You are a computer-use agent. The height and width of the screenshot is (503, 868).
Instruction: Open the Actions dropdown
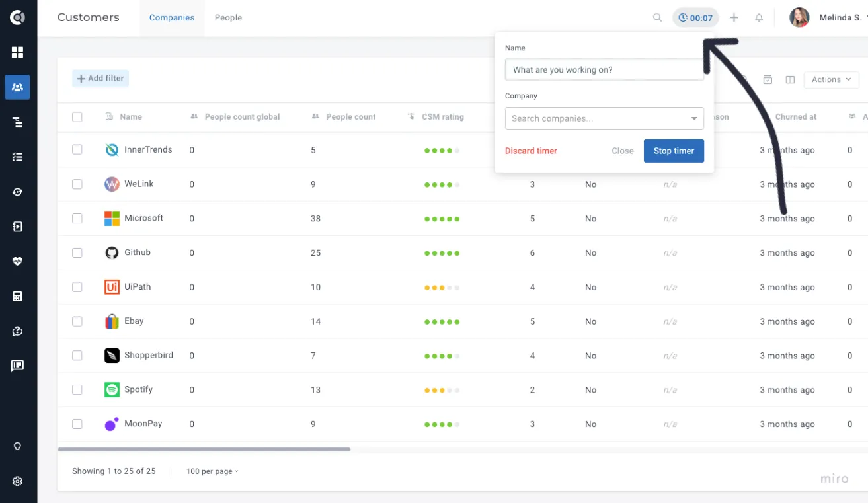coord(831,80)
